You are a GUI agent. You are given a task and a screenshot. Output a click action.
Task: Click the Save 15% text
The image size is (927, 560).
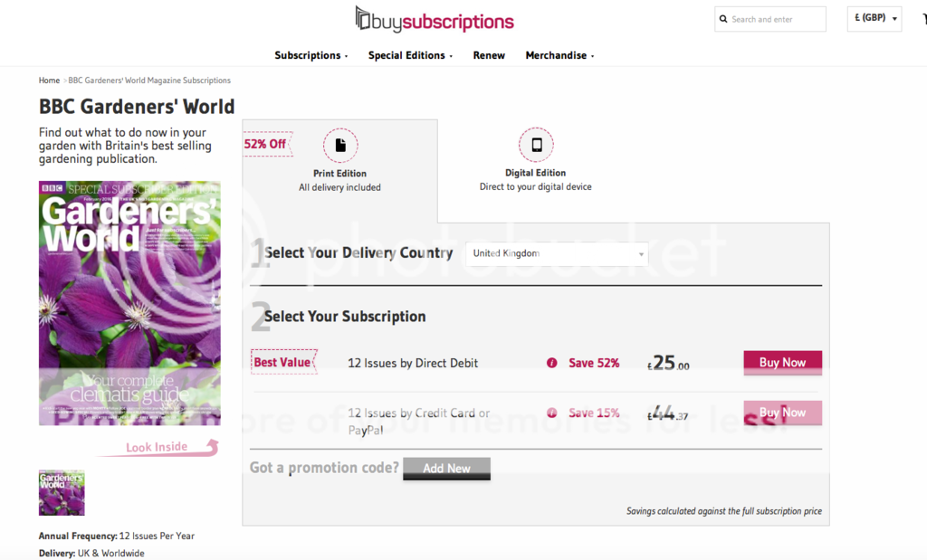pos(594,413)
